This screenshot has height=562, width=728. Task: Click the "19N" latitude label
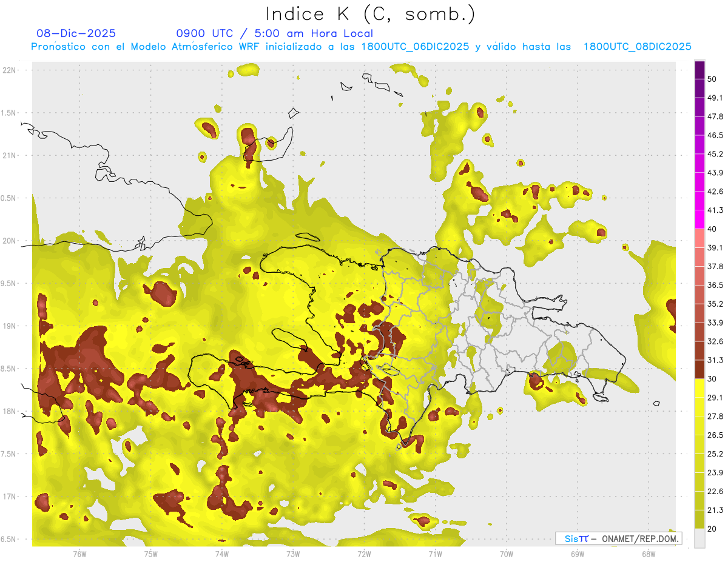click(10, 326)
